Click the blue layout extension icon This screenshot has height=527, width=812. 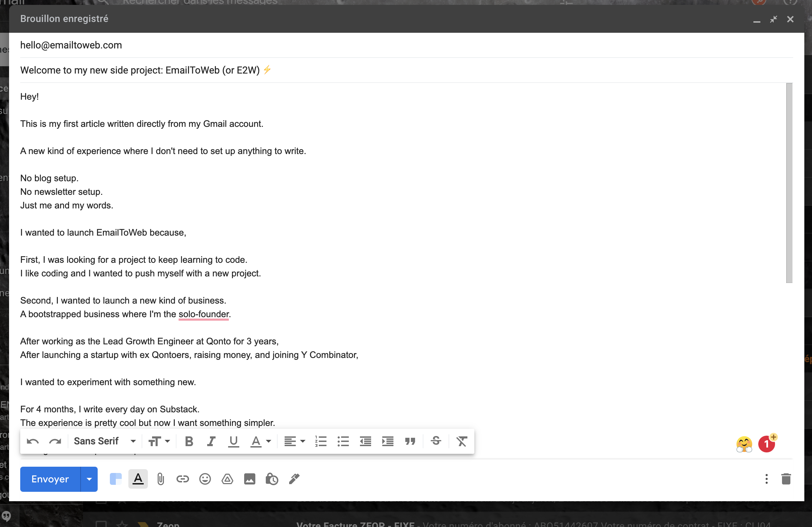(x=115, y=479)
